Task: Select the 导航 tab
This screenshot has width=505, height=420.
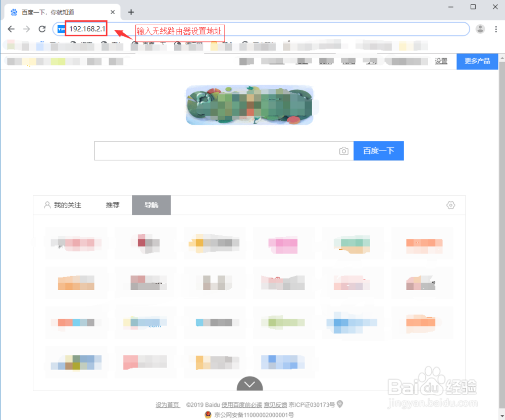Action: pyautogui.click(x=151, y=205)
